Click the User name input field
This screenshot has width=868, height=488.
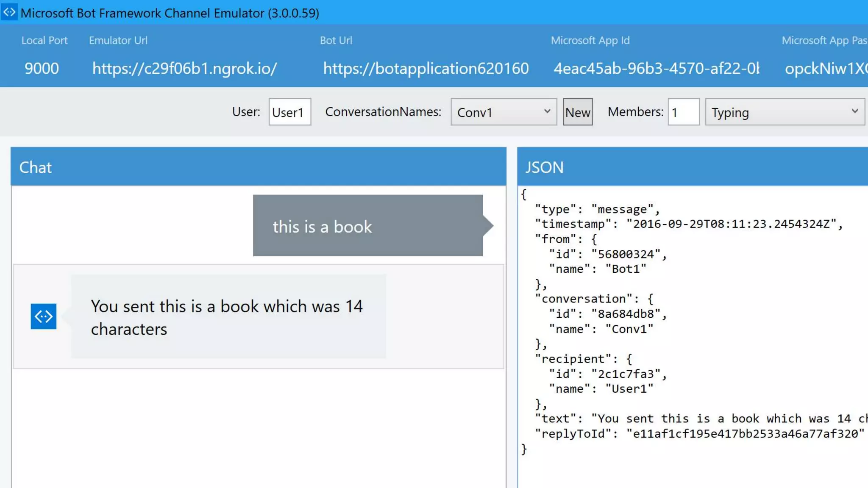pyautogui.click(x=289, y=112)
